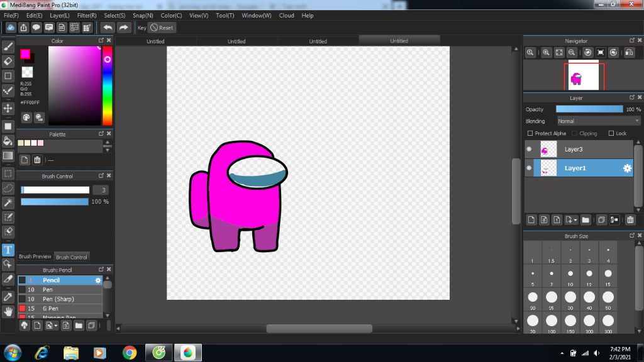Screen dimensions: 644x362
Task: Zoom in using Navigator magnifier plus
Action: pyautogui.click(x=546, y=53)
